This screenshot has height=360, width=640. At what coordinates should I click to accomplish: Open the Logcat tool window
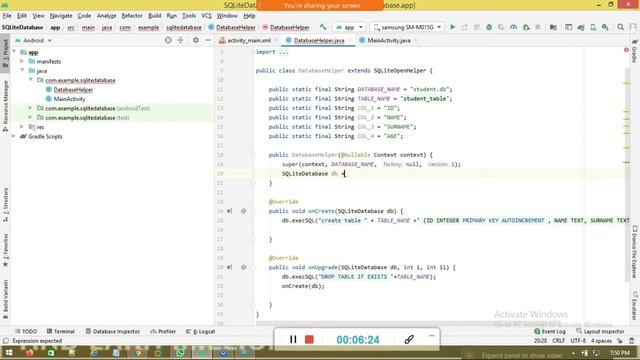pos(201,331)
